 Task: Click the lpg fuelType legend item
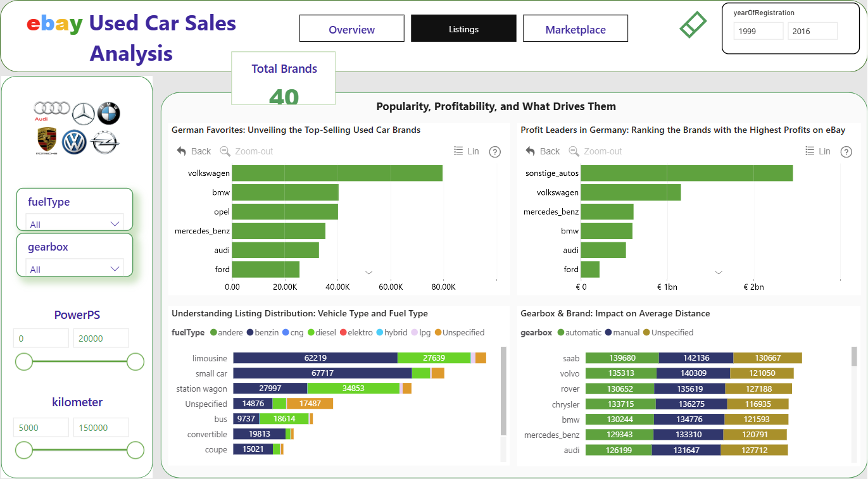pos(420,332)
